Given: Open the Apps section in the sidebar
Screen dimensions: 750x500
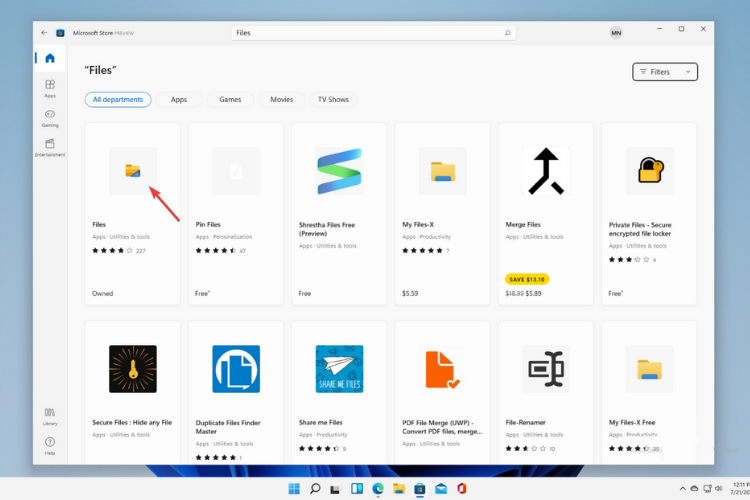Looking at the screenshot, I should (x=50, y=89).
